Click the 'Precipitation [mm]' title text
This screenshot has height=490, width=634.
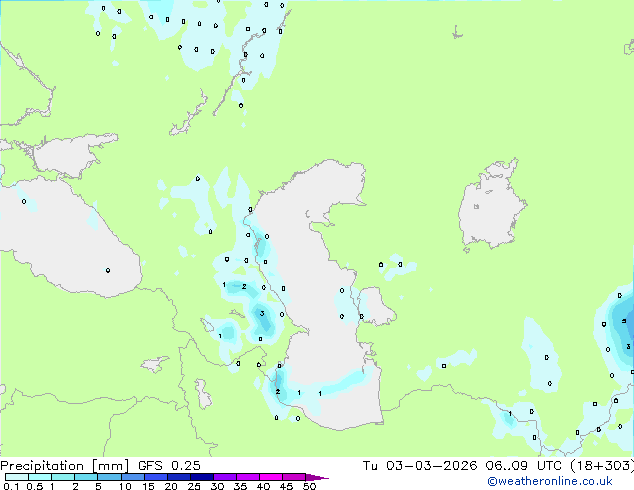pos(64,466)
